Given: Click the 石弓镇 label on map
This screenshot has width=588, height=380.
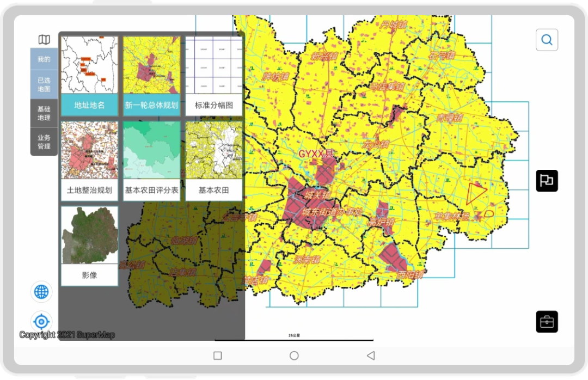Looking at the screenshot, I should [x=442, y=56].
